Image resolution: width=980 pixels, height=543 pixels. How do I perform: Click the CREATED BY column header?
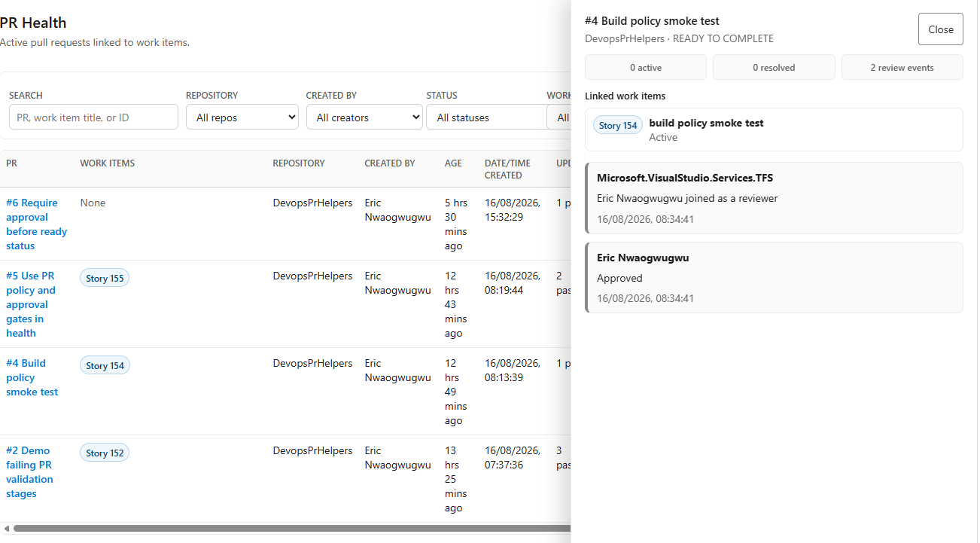(x=390, y=163)
